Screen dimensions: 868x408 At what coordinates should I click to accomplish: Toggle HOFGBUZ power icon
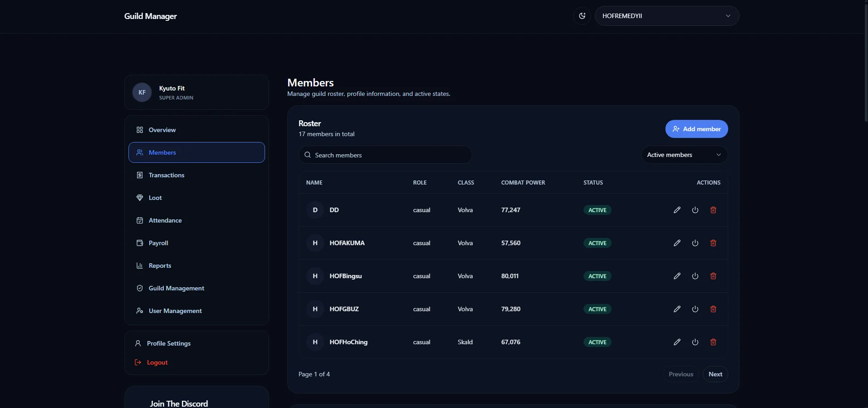click(x=695, y=309)
